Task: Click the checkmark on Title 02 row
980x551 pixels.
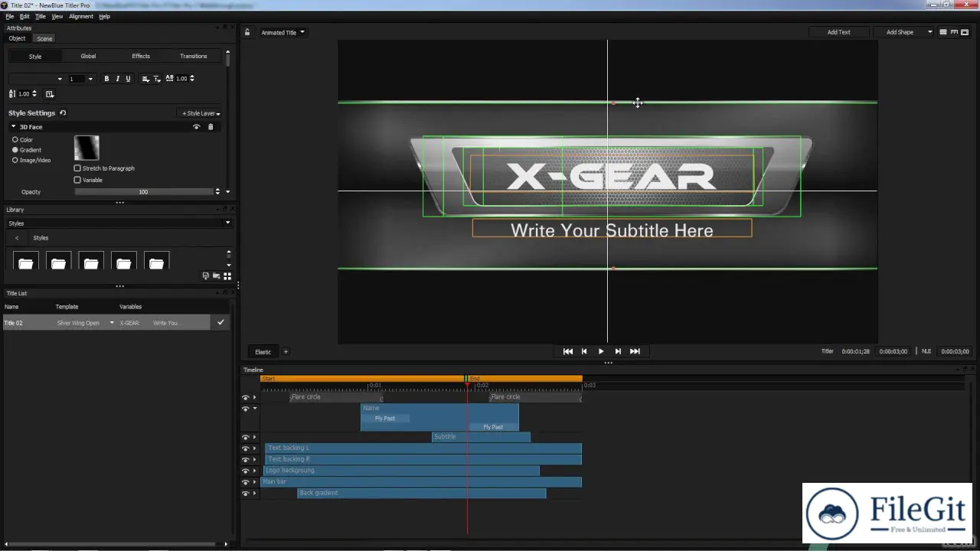Action: click(x=220, y=322)
